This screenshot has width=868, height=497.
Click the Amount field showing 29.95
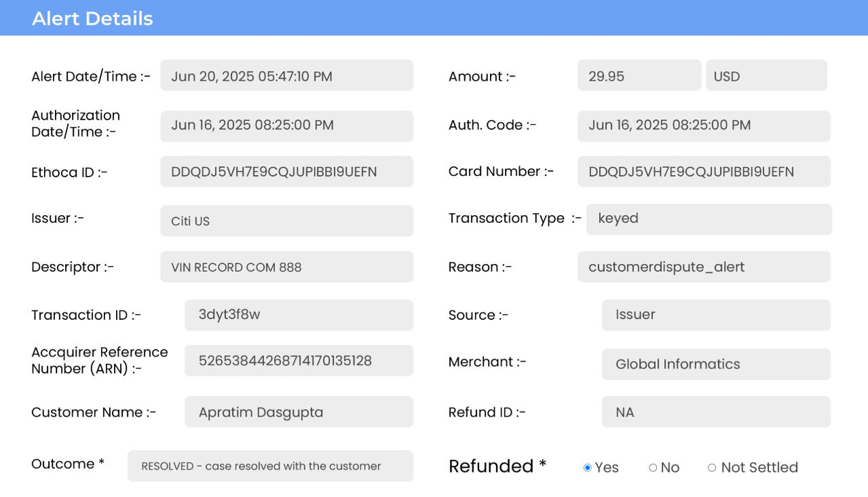(x=639, y=75)
